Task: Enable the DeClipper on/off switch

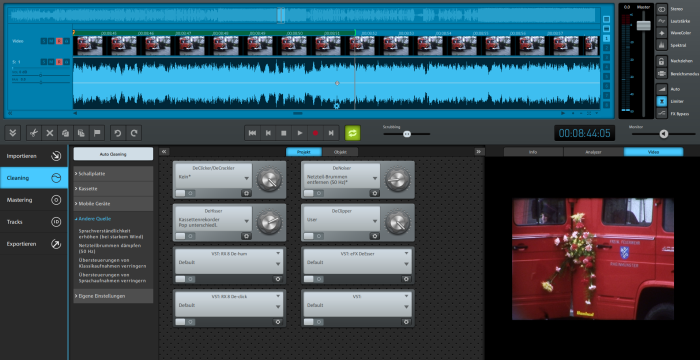Action: pos(312,236)
